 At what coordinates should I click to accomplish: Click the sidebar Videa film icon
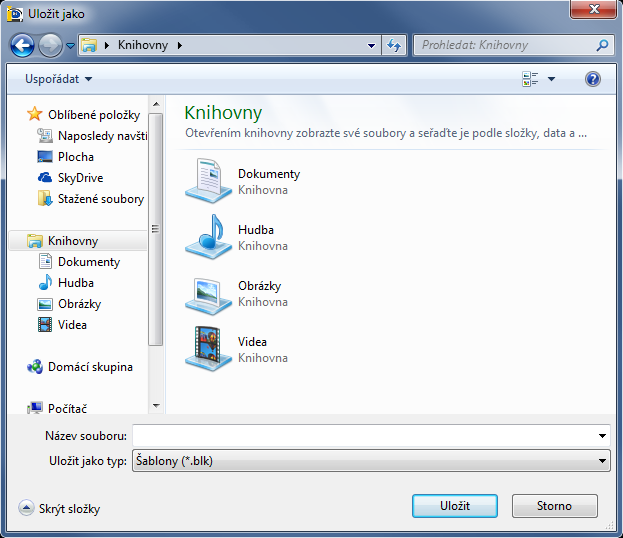45,325
